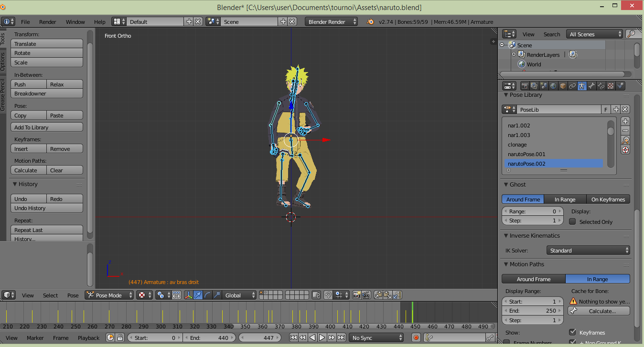644x347 pixels.
Task: Open the Bone properties tab
Action: pyautogui.click(x=591, y=86)
